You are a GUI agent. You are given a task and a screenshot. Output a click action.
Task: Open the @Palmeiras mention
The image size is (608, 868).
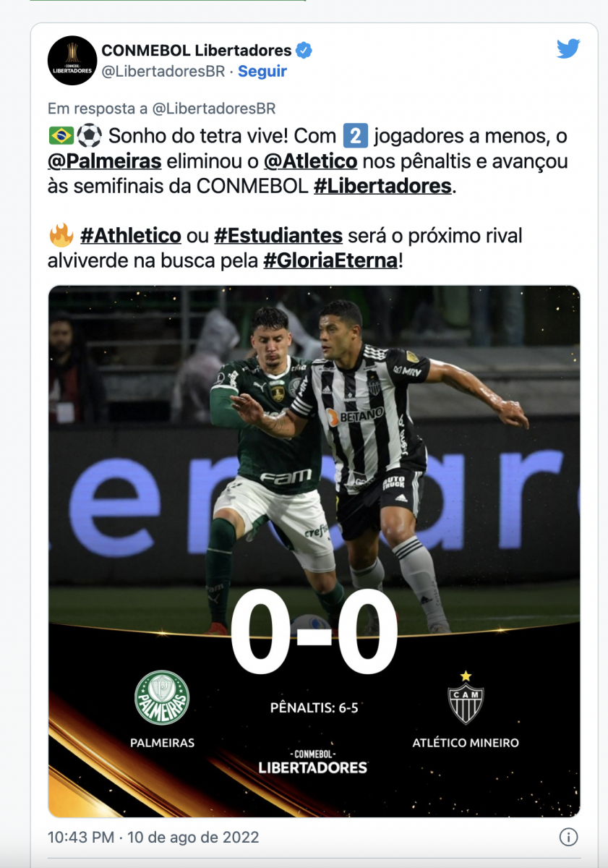pyautogui.click(x=105, y=161)
